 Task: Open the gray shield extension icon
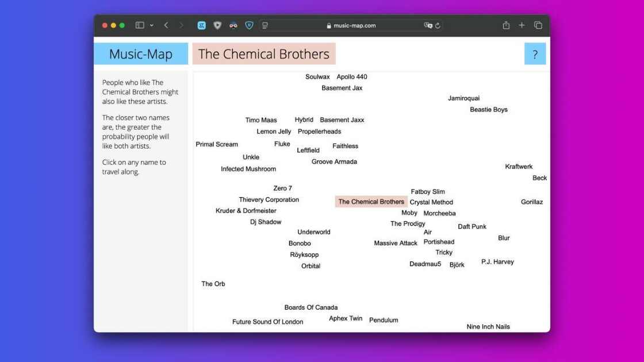[x=217, y=25]
